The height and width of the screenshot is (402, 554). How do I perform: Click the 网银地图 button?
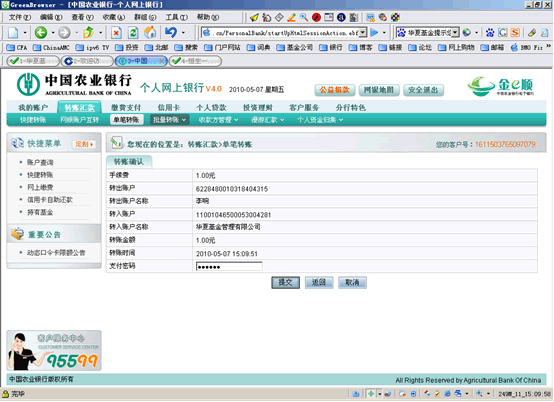[x=379, y=90]
